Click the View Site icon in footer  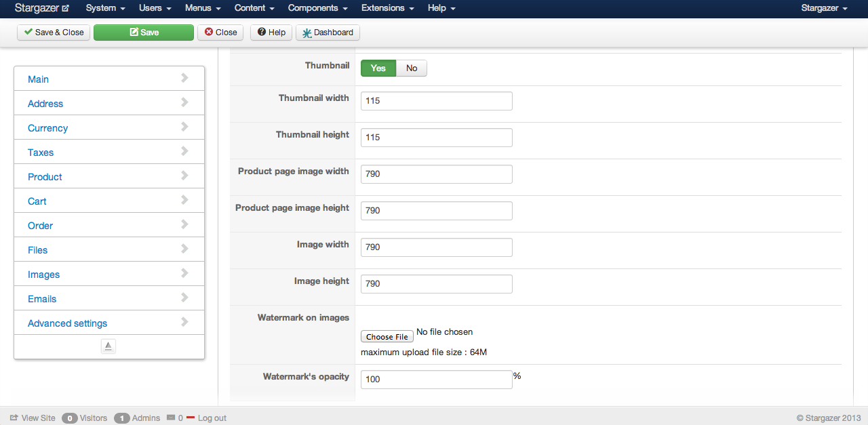pyautogui.click(x=14, y=418)
